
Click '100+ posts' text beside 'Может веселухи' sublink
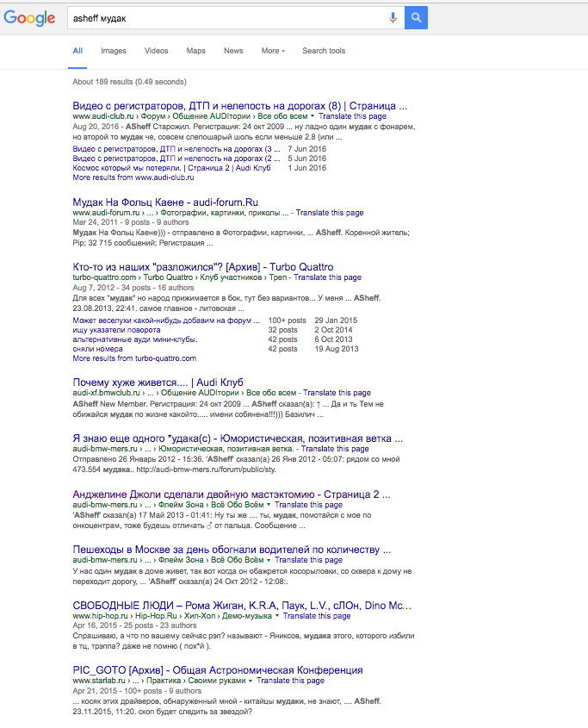pyautogui.click(x=287, y=320)
